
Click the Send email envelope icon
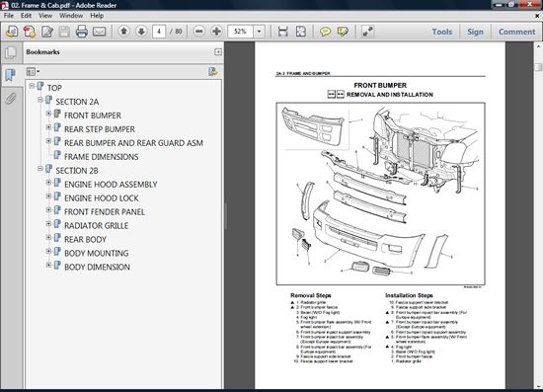pos(100,32)
